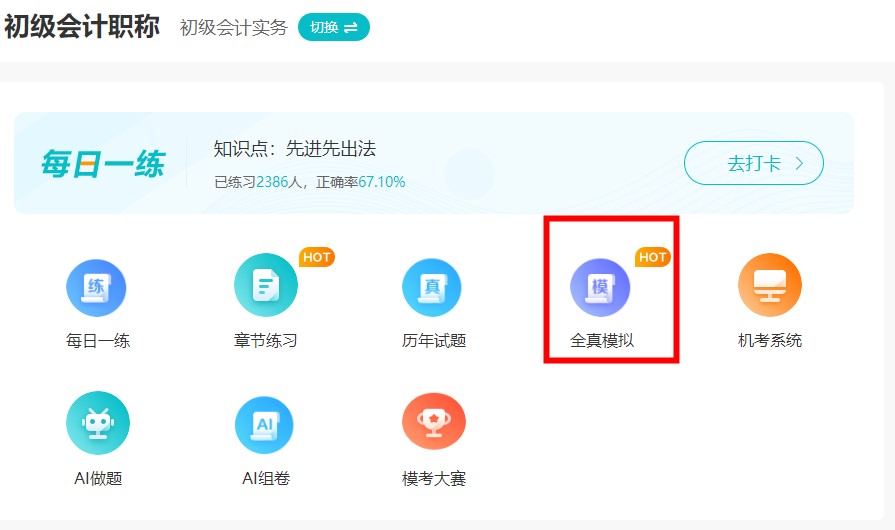Screen dimensions: 895x530
Task: Open the 每日一练 round blue icon
Action: coord(97,288)
